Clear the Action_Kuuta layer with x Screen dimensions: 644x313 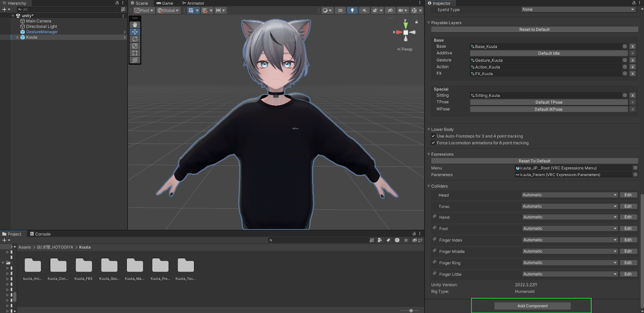click(633, 67)
